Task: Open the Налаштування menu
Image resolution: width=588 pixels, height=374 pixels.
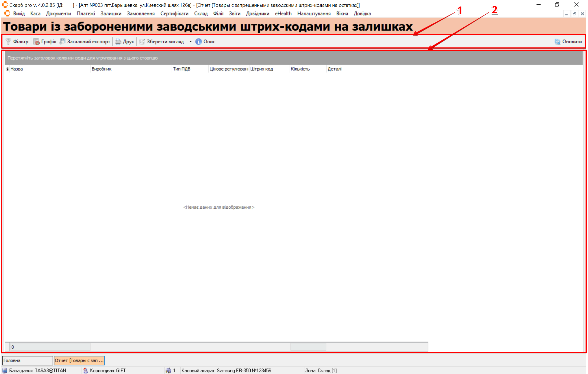Action: pyautogui.click(x=314, y=14)
